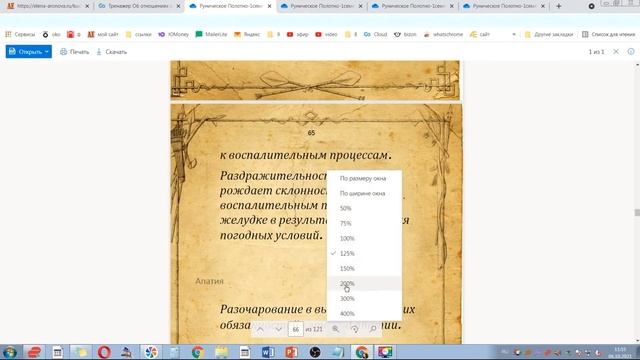The width and height of the screenshot is (640, 360).
Task: Click the taskbar clock
Action: tap(620, 353)
